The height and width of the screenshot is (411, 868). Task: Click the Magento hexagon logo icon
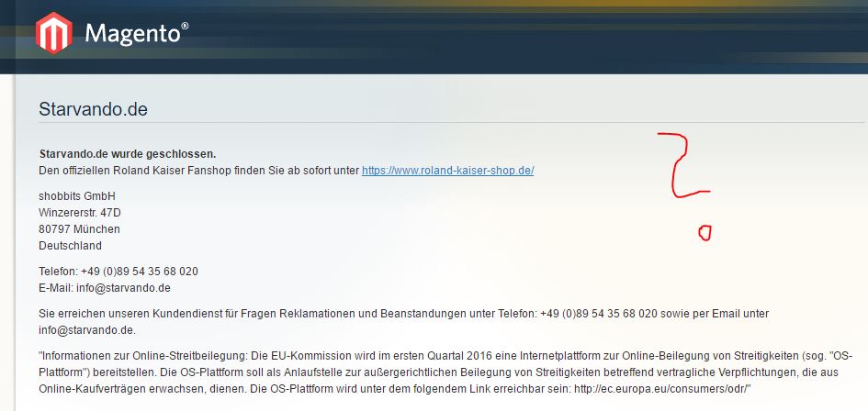pos(53,33)
